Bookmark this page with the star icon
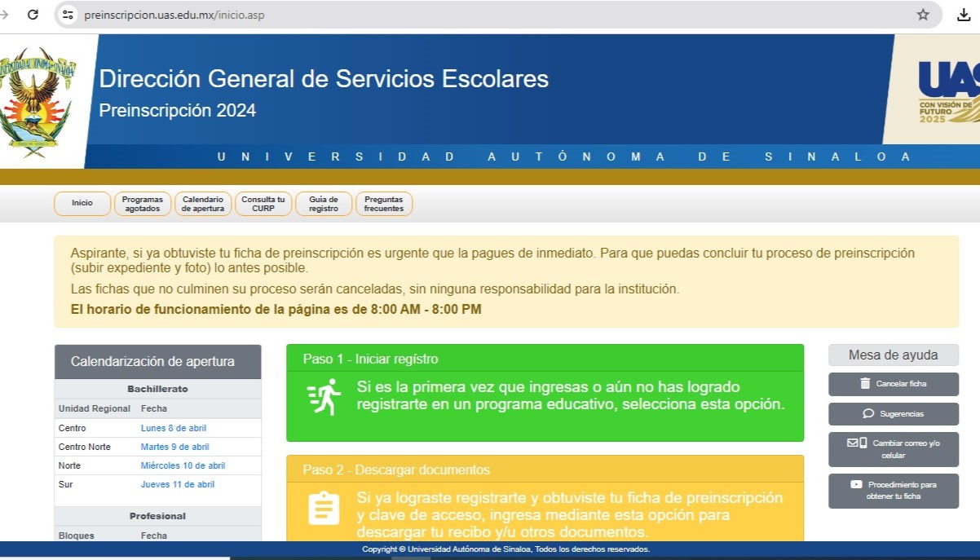Image resolution: width=980 pixels, height=560 pixels. click(x=923, y=15)
